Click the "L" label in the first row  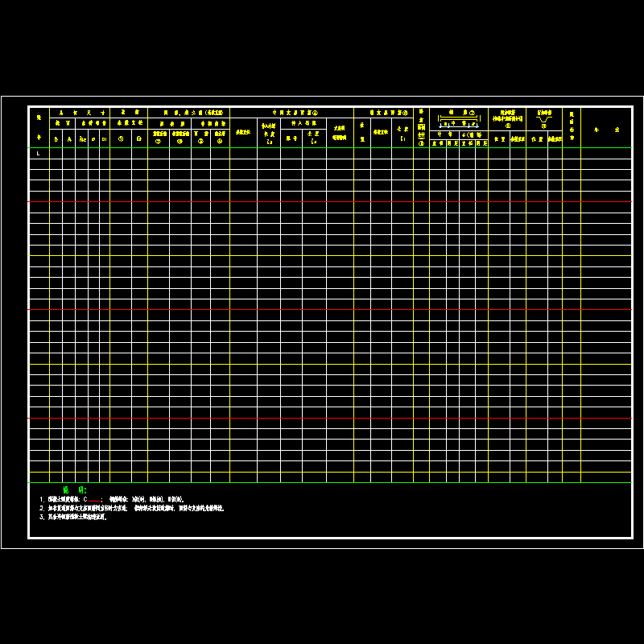38,153
